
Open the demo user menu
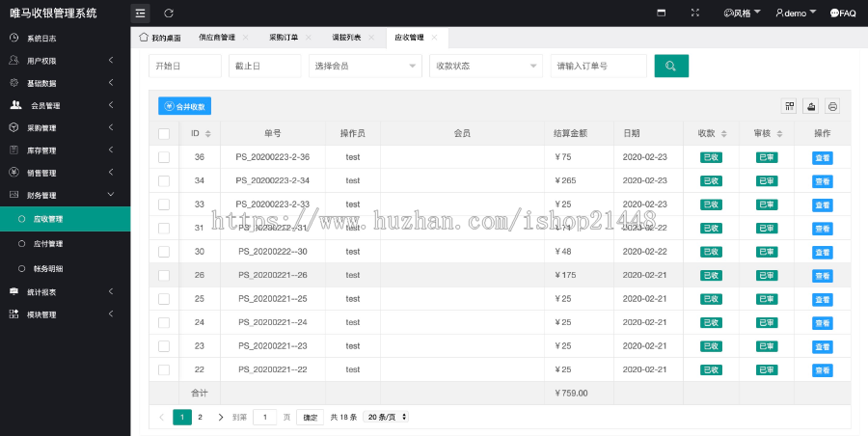pos(796,14)
